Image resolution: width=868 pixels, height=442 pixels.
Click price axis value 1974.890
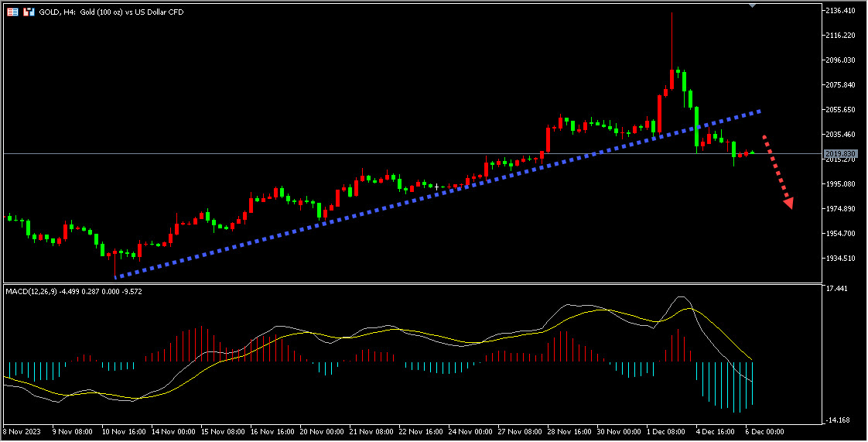click(x=840, y=209)
